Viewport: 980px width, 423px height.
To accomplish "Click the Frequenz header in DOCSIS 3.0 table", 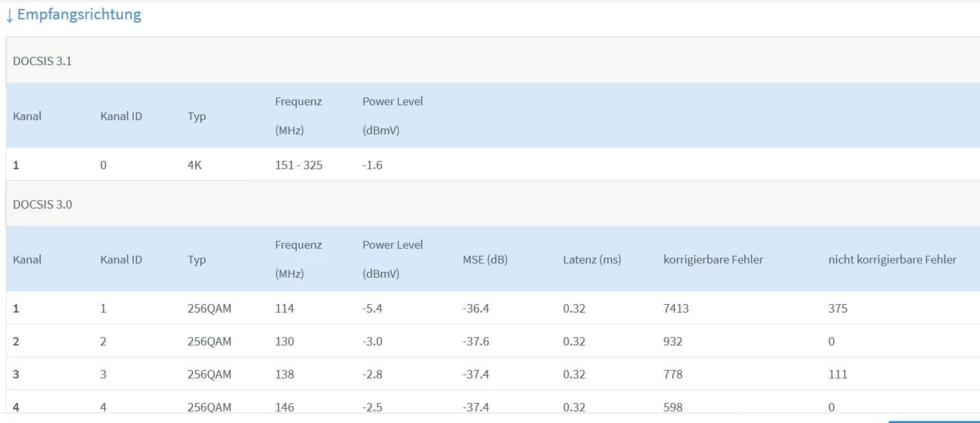I will [x=298, y=245].
